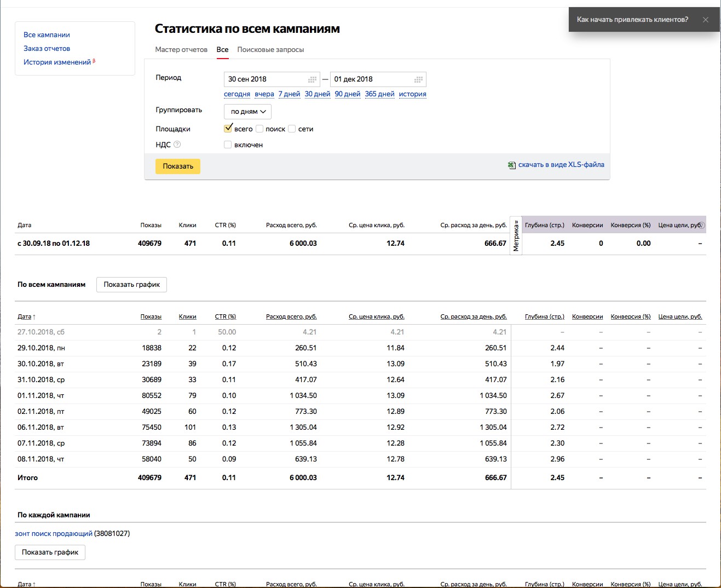This screenshot has width=721, height=588.
Task: Open calendar picker for end date
Action: pos(419,79)
